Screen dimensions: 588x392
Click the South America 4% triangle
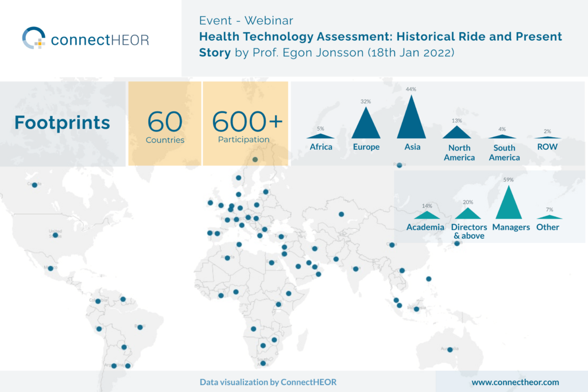click(502, 137)
